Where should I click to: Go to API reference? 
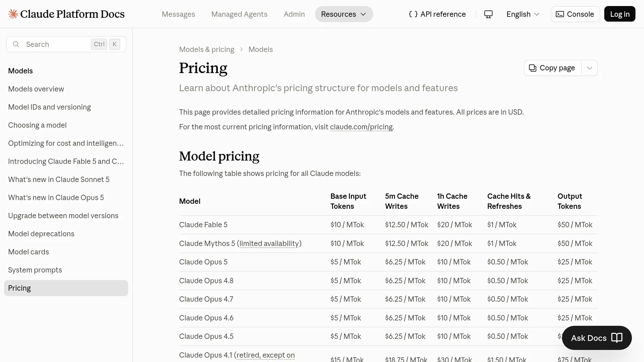coord(437,14)
